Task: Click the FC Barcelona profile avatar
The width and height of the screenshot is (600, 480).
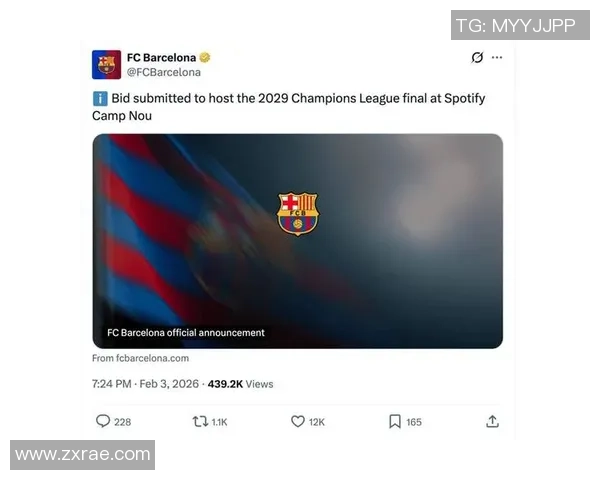Action: tap(106, 64)
